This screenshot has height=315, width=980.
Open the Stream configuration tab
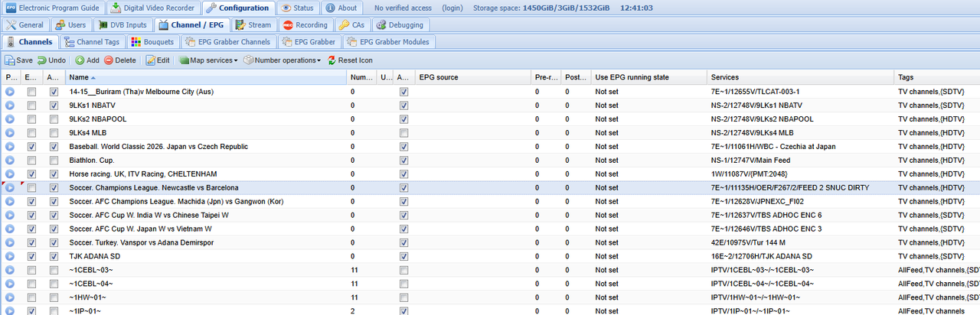pyautogui.click(x=253, y=24)
